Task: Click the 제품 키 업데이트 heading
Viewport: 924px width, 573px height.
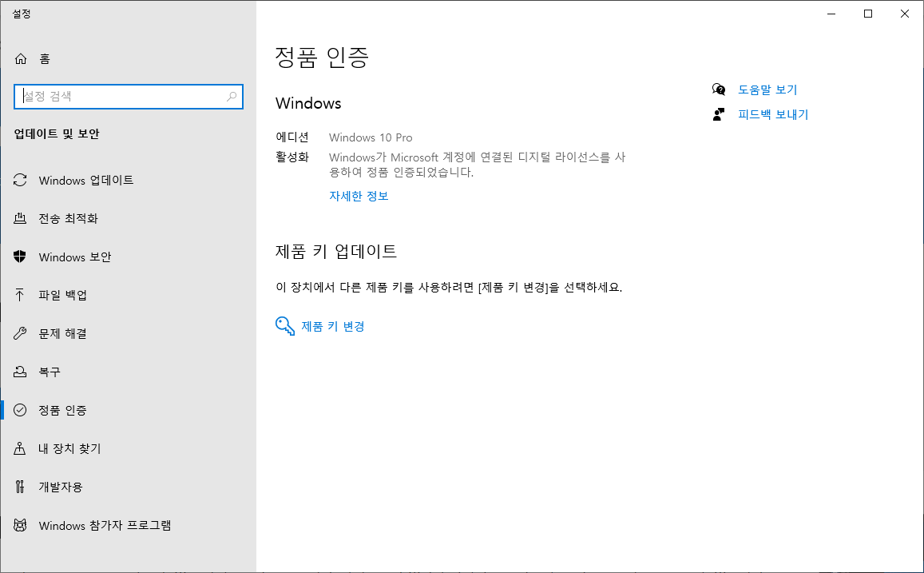Action: pyautogui.click(x=336, y=251)
